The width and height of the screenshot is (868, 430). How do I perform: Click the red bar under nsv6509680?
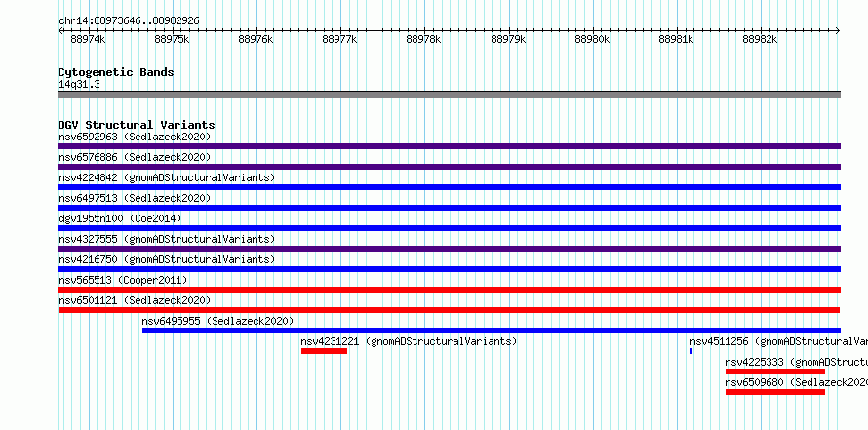775,392
